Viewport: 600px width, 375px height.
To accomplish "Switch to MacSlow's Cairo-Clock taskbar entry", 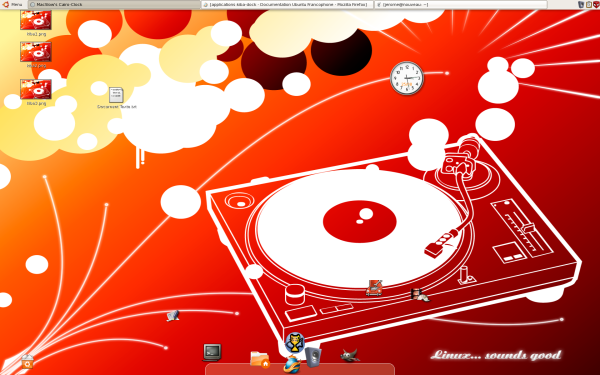I will [x=114, y=5].
